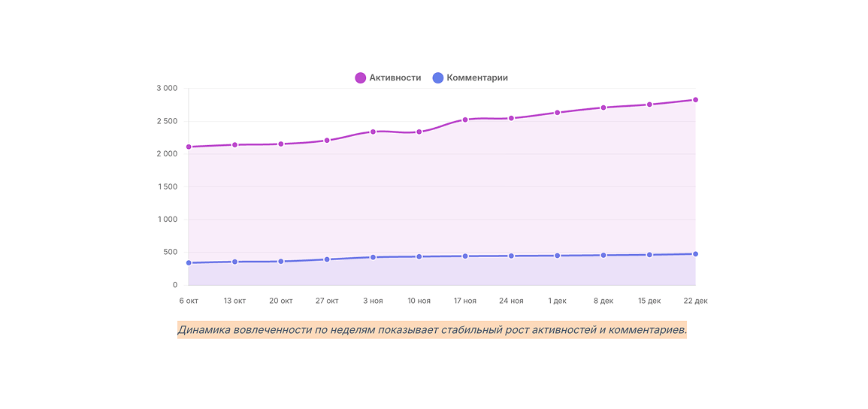Screen dimensions: 868x409
Task: Click the 3 000 y-axis label
Action: point(167,89)
